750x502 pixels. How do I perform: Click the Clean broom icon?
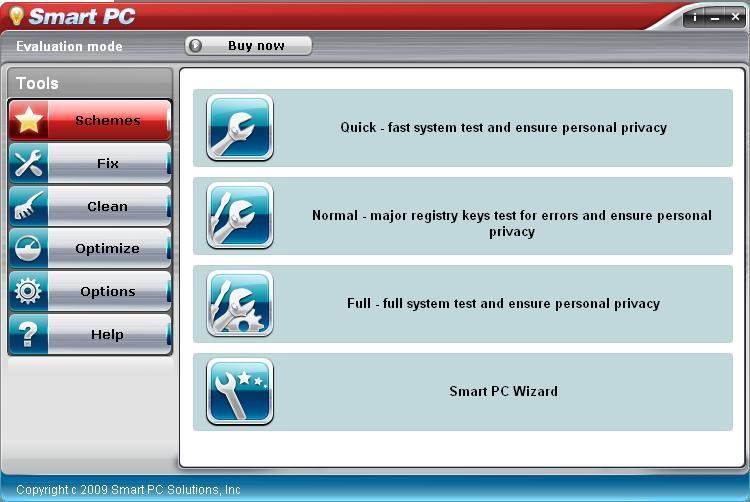(x=28, y=206)
